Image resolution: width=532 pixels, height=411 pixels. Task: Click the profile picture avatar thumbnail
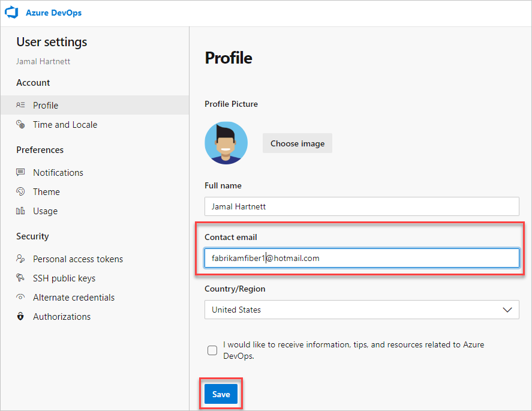tap(226, 143)
